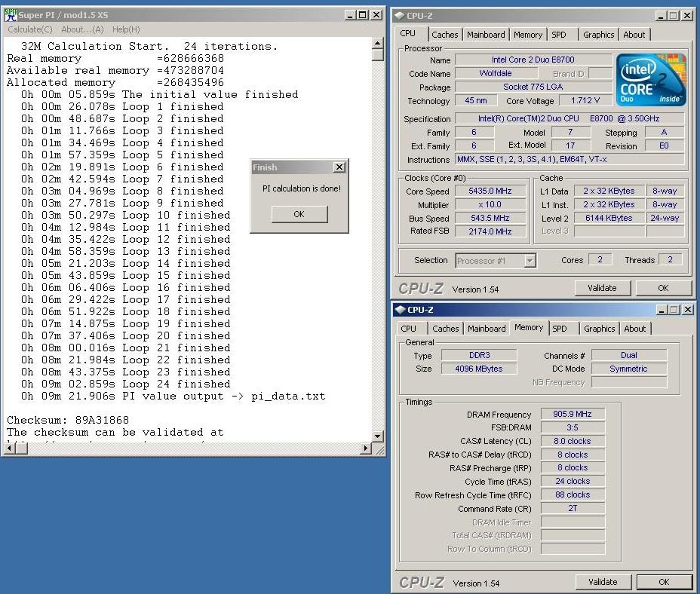Click the Rated FSB value 2174.0 MHz
The width and height of the screenshot is (700, 594).
pyautogui.click(x=490, y=231)
